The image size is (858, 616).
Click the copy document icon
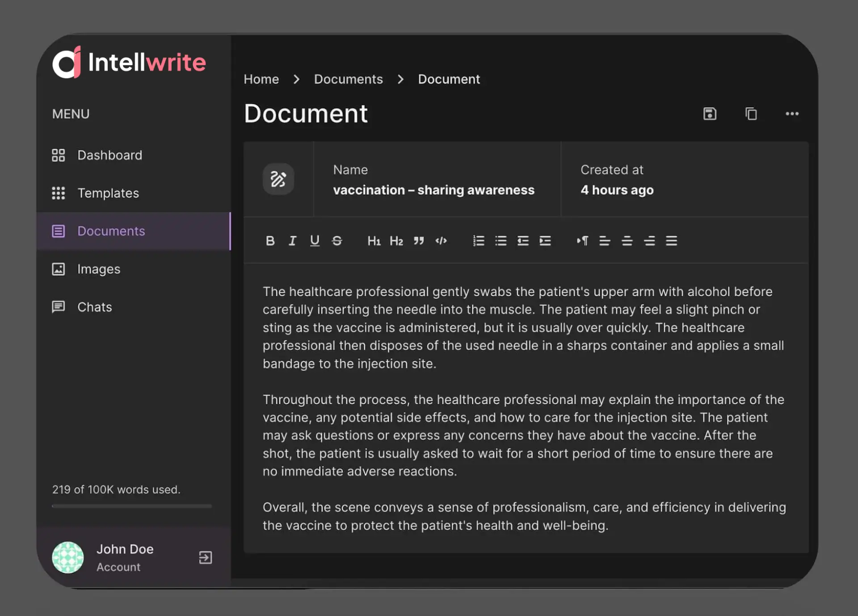[x=751, y=114]
